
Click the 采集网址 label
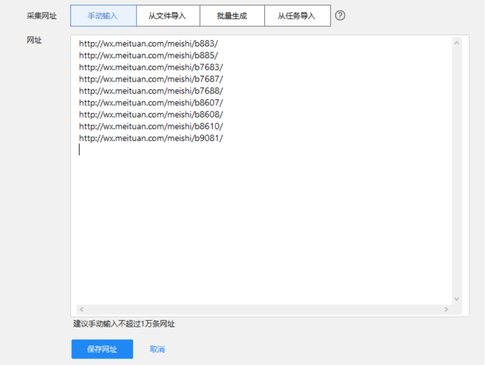(42, 16)
